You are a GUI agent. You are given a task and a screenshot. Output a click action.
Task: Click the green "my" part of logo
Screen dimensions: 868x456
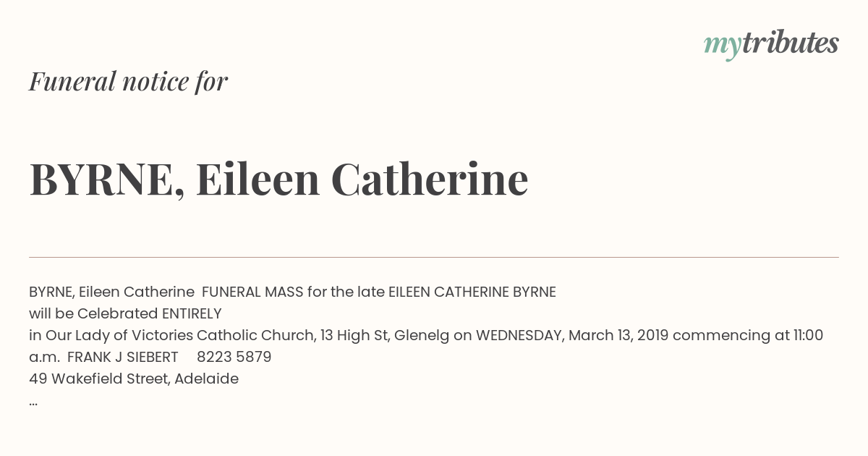722,46
